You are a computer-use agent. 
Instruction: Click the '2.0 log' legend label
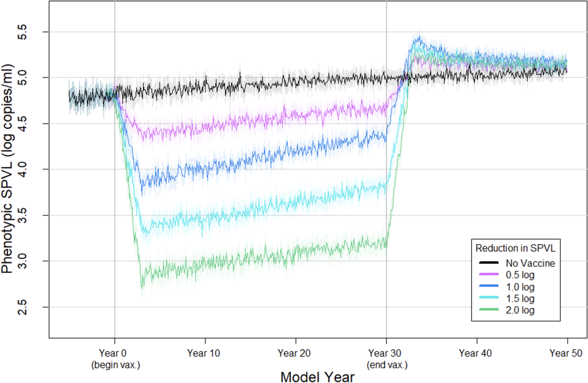click(x=520, y=310)
